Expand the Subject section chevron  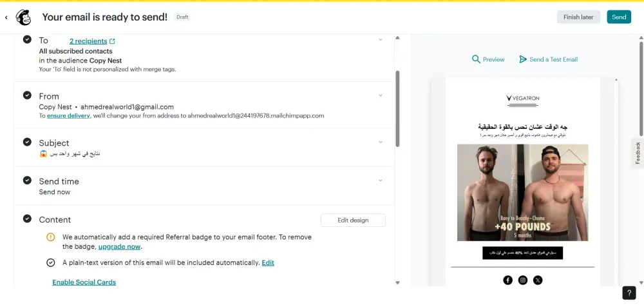[381, 143]
